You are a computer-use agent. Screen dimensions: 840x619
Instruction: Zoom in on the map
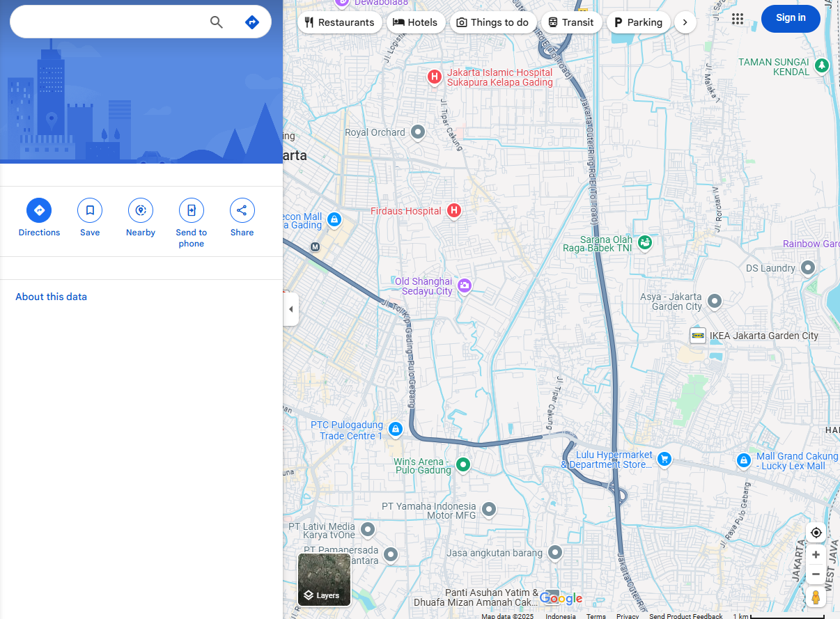[x=816, y=555]
